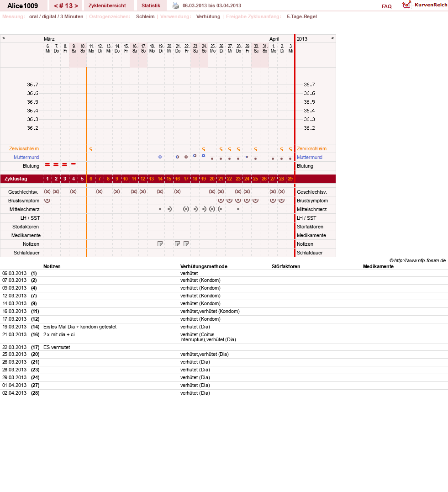Open the Zyklenübersicht tab

tap(107, 5)
